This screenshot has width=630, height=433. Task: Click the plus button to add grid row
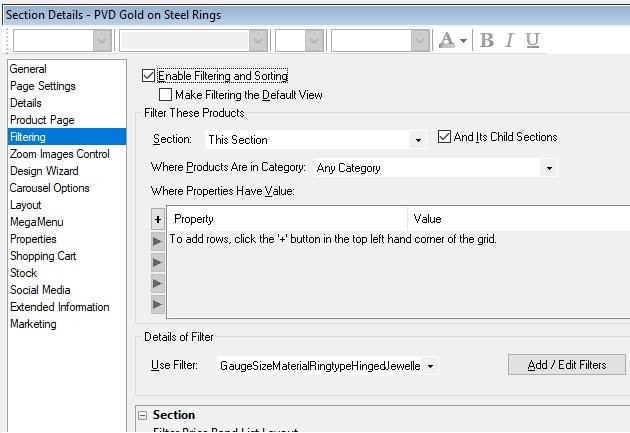coord(157,219)
